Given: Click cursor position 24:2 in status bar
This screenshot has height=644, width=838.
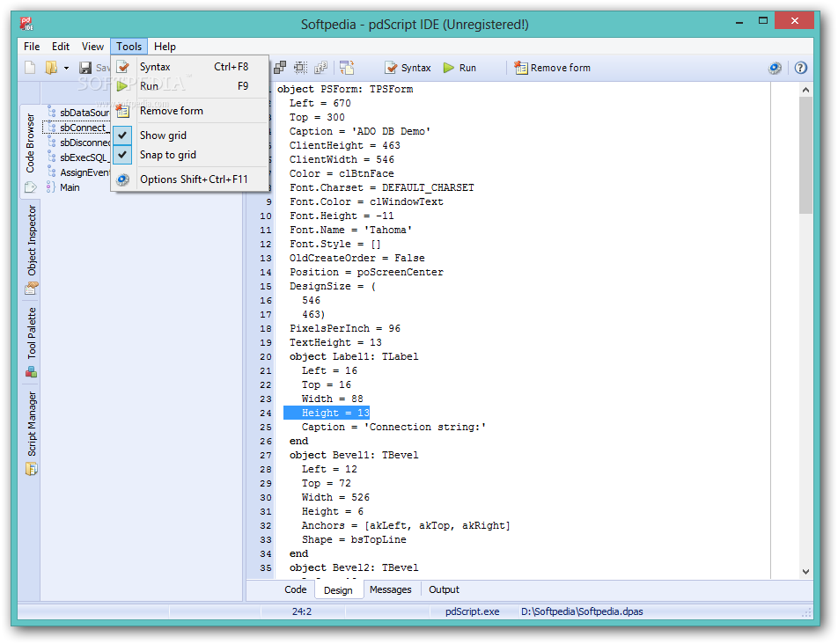Looking at the screenshot, I should [301, 611].
